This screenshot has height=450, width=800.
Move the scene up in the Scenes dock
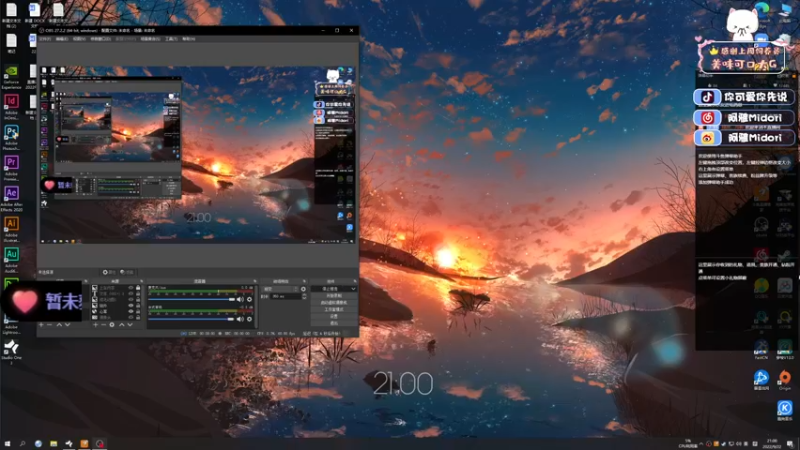[x=59, y=324]
